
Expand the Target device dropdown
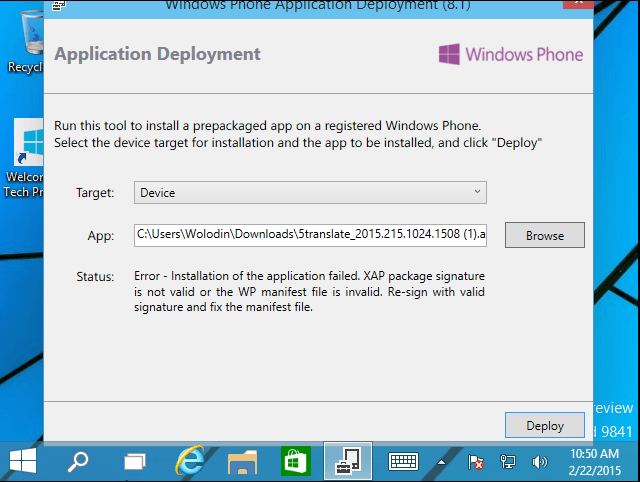[x=310, y=192]
